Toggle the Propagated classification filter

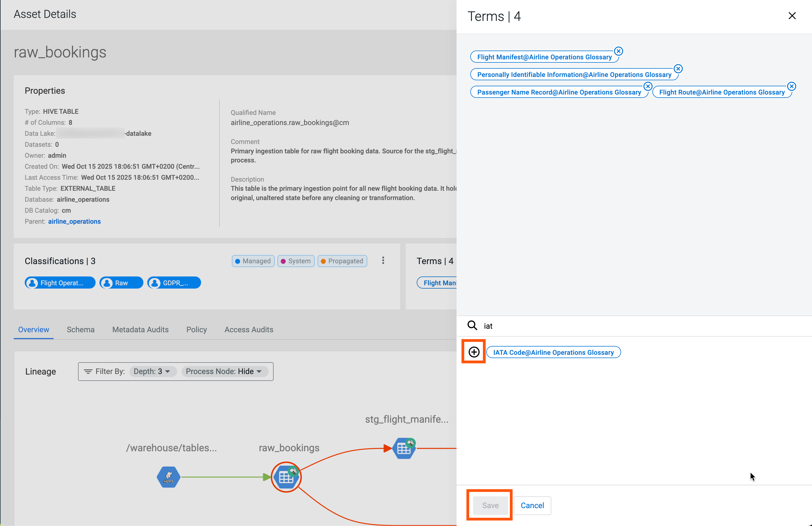pos(342,261)
